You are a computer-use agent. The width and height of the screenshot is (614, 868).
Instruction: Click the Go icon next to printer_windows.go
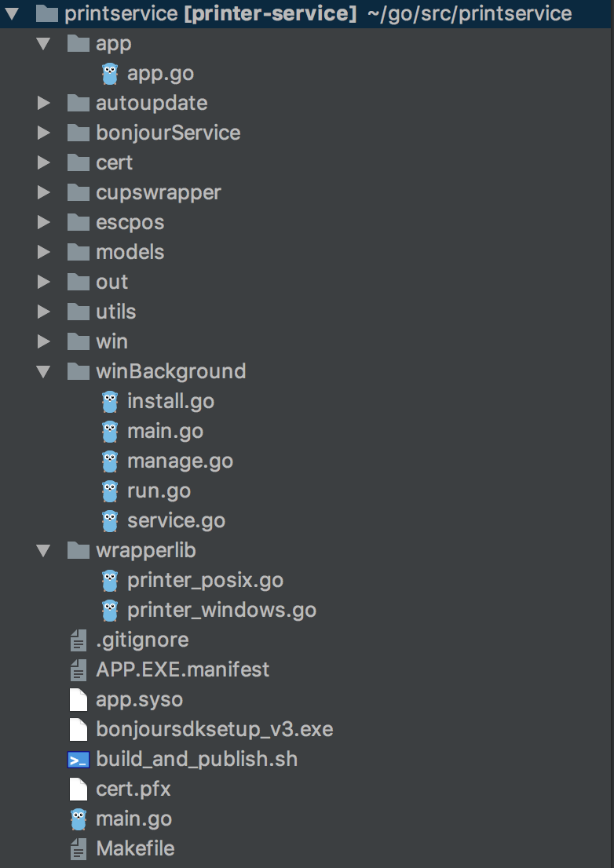(x=110, y=610)
